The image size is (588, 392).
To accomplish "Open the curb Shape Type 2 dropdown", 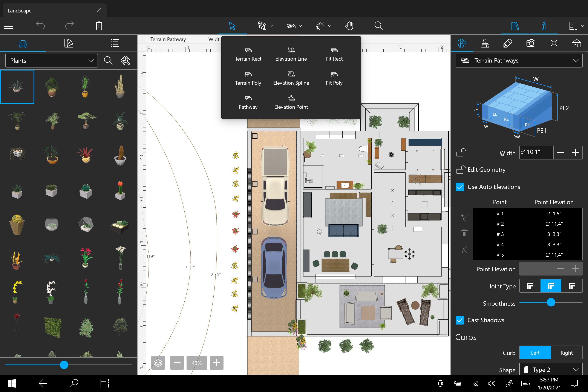I will point(551,369).
